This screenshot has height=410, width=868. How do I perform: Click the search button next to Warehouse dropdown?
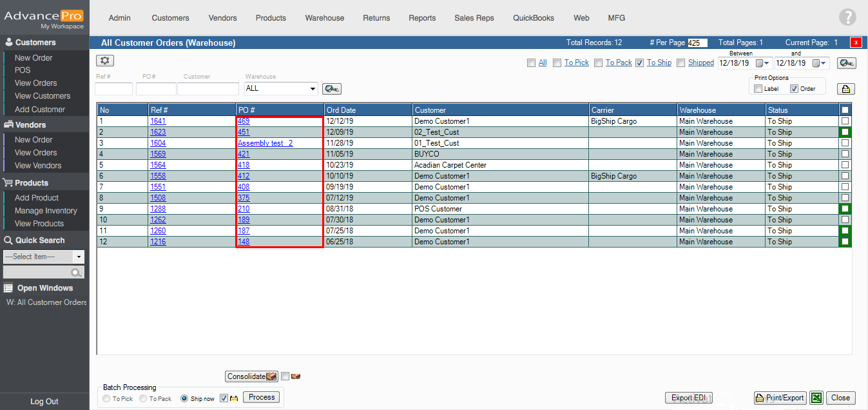coord(332,89)
